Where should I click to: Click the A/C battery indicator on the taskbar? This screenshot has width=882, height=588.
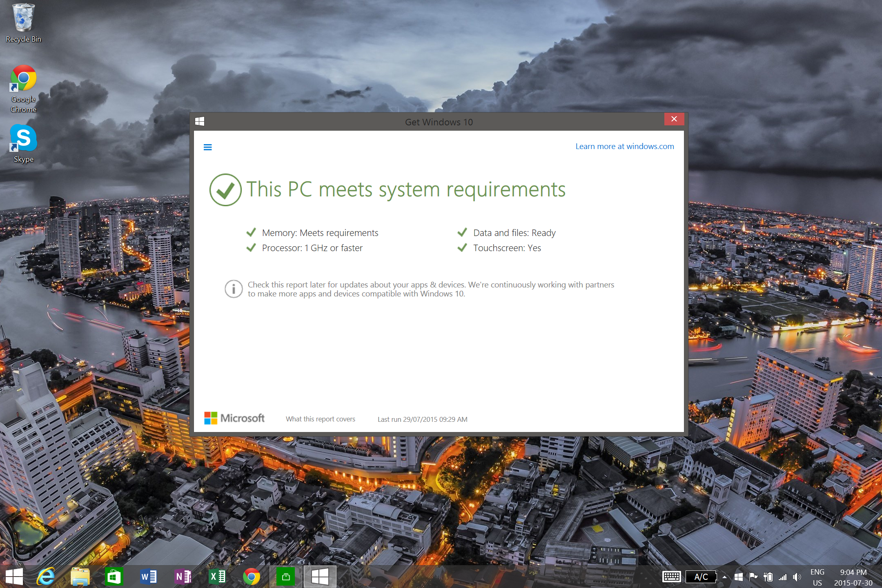[701, 577]
